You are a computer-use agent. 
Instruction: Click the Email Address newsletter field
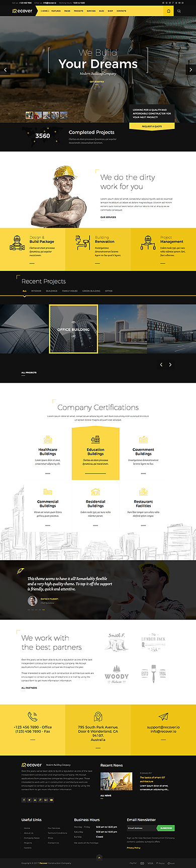[x=142, y=828]
